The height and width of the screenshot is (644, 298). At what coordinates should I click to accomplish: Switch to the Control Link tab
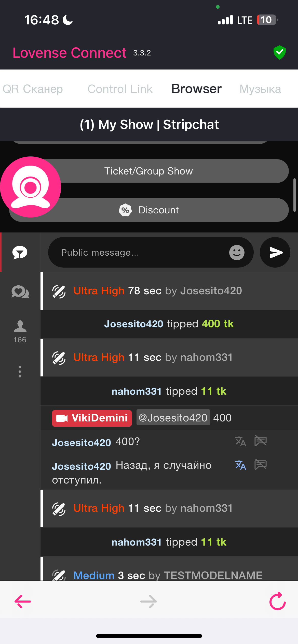120,89
